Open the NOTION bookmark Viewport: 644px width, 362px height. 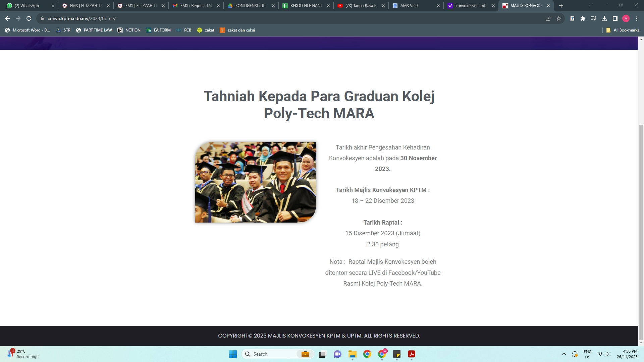click(x=129, y=30)
